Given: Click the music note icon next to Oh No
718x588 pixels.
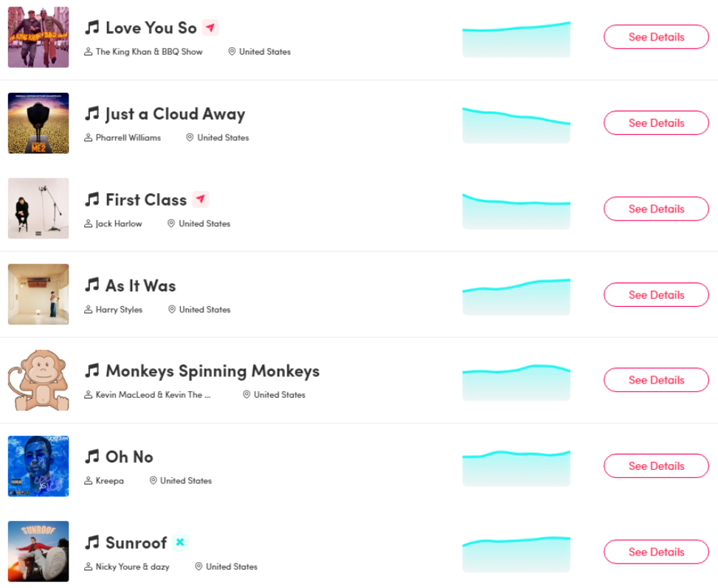Looking at the screenshot, I should click(x=92, y=456).
